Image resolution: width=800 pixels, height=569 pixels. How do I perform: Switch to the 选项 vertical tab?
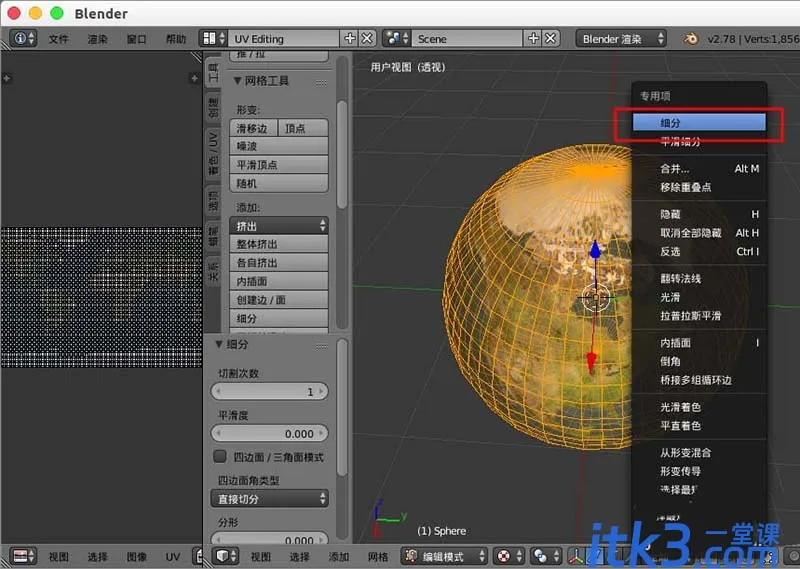pos(213,201)
